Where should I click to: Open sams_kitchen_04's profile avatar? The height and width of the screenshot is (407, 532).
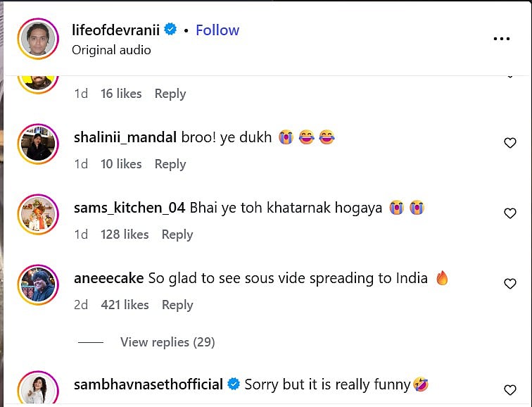(37, 215)
